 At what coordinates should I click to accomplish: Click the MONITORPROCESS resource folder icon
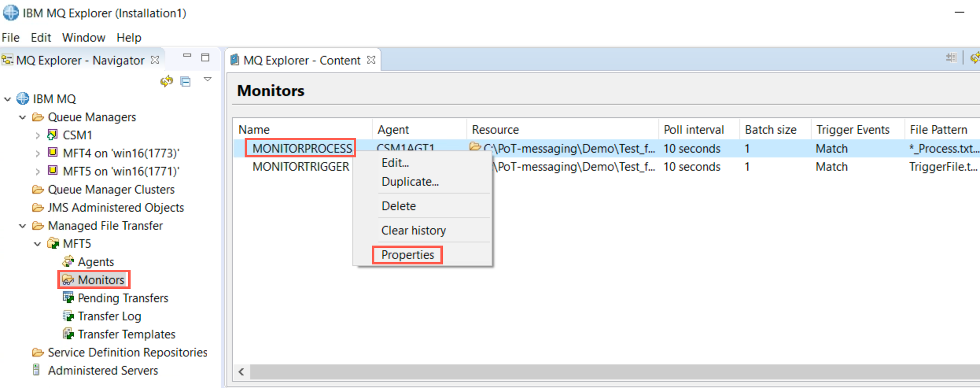point(475,146)
